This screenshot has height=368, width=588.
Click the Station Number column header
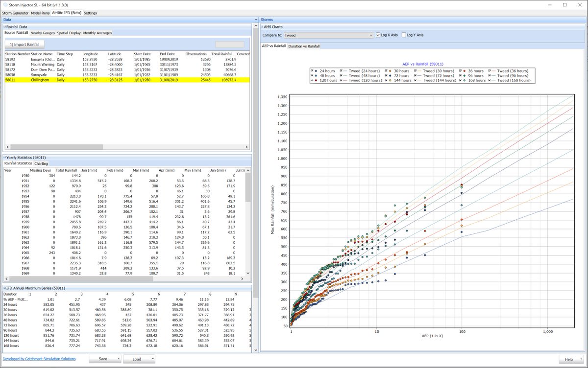[x=18, y=54]
